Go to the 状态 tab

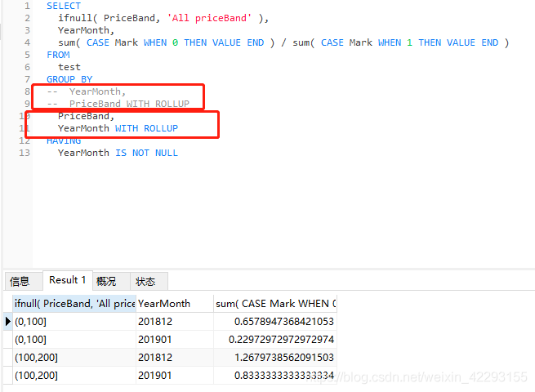pos(145,281)
